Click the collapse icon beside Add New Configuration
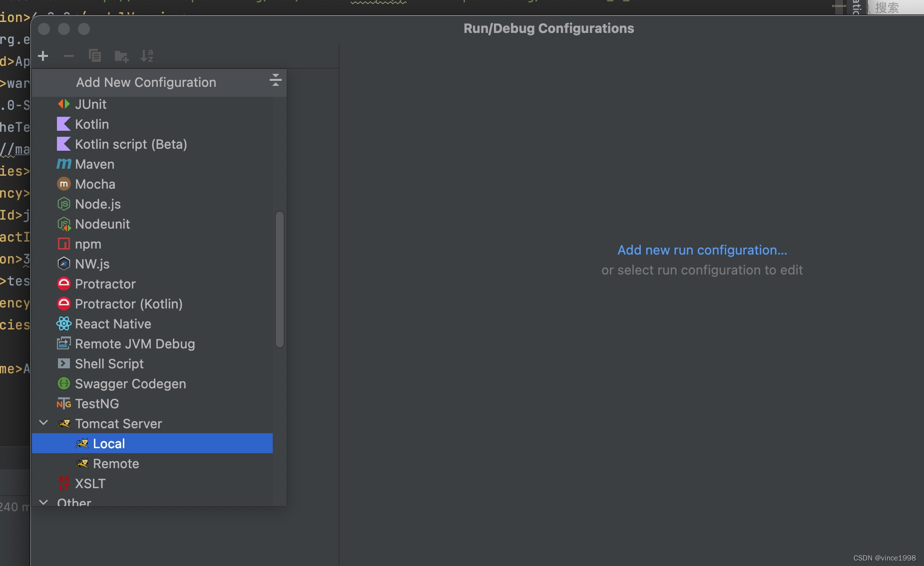This screenshot has width=924, height=566. pyautogui.click(x=276, y=80)
